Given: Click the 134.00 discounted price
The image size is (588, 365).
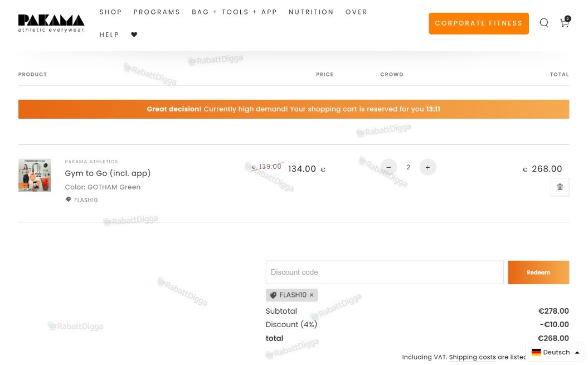Looking at the screenshot, I should pos(307,169).
